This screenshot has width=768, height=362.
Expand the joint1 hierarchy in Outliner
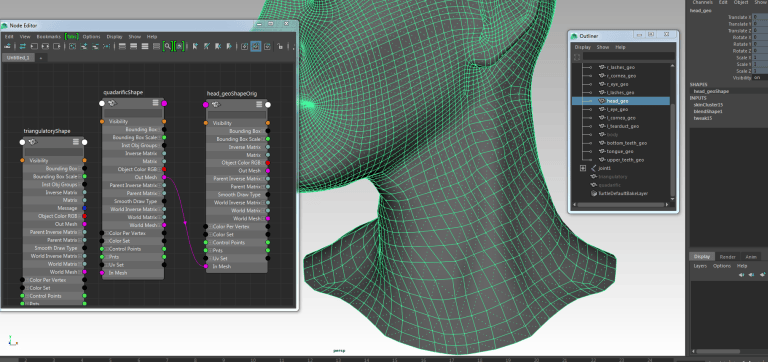coord(583,168)
